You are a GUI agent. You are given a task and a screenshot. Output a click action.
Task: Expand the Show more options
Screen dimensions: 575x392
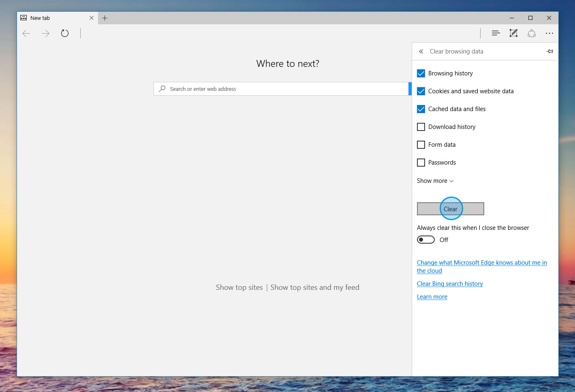point(435,181)
